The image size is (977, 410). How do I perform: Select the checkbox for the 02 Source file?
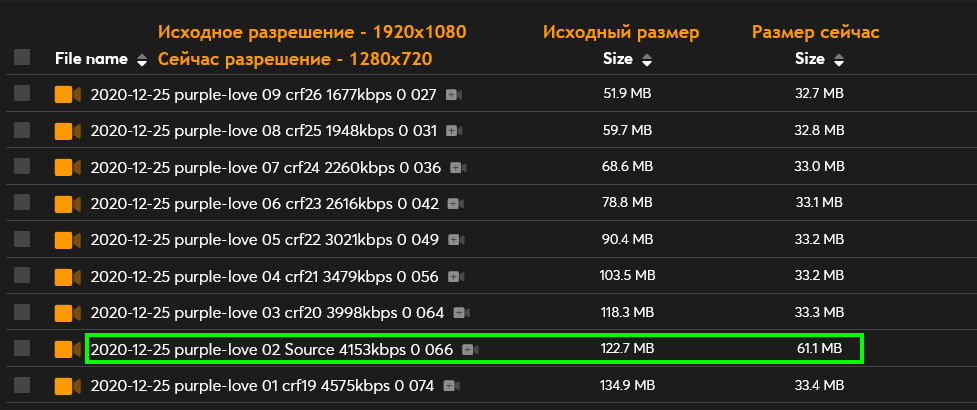tap(22, 349)
